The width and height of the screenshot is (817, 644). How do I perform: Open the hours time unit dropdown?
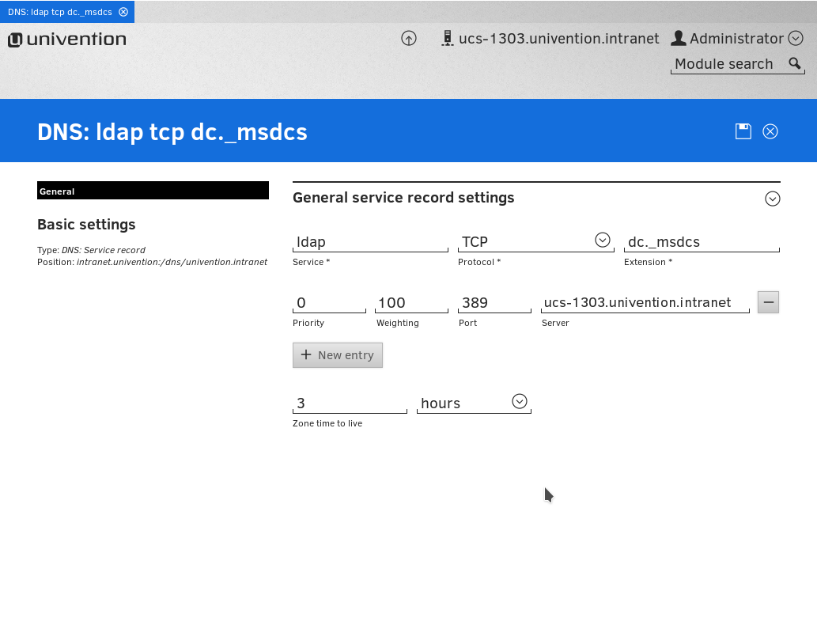point(520,402)
